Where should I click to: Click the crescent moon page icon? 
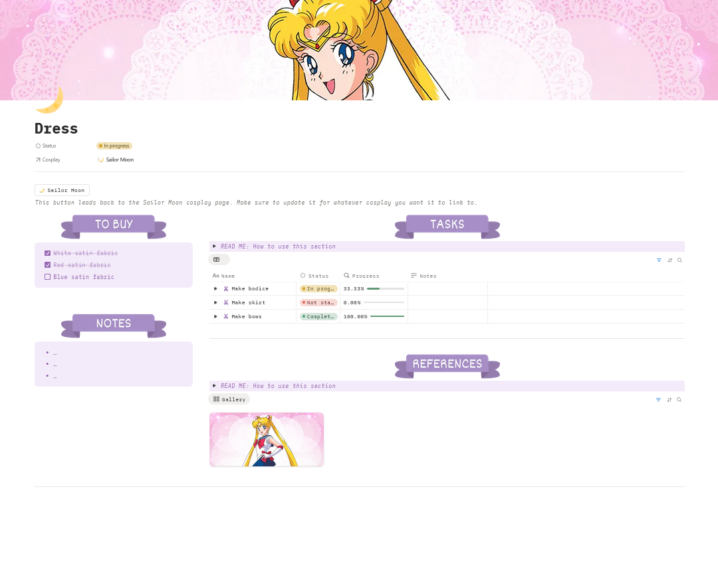[x=49, y=100]
